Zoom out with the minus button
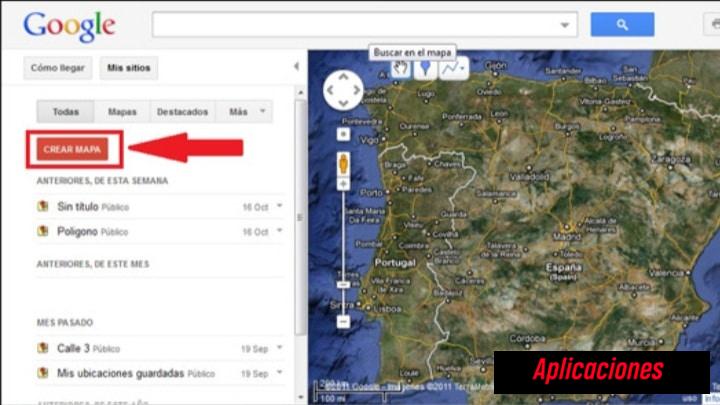The height and width of the screenshot is (405, 720). (x=343, y=321)
